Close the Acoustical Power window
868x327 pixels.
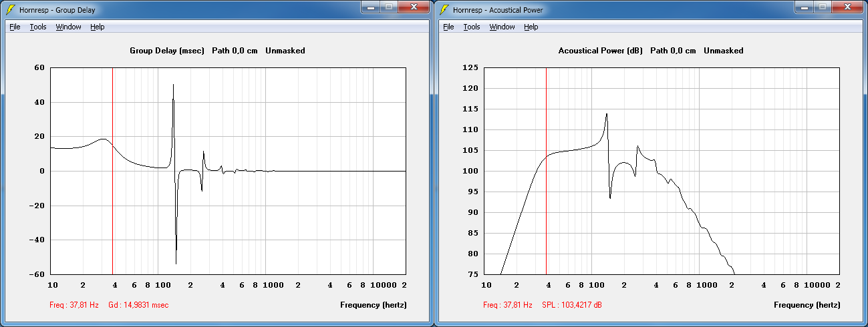point(847,7)
